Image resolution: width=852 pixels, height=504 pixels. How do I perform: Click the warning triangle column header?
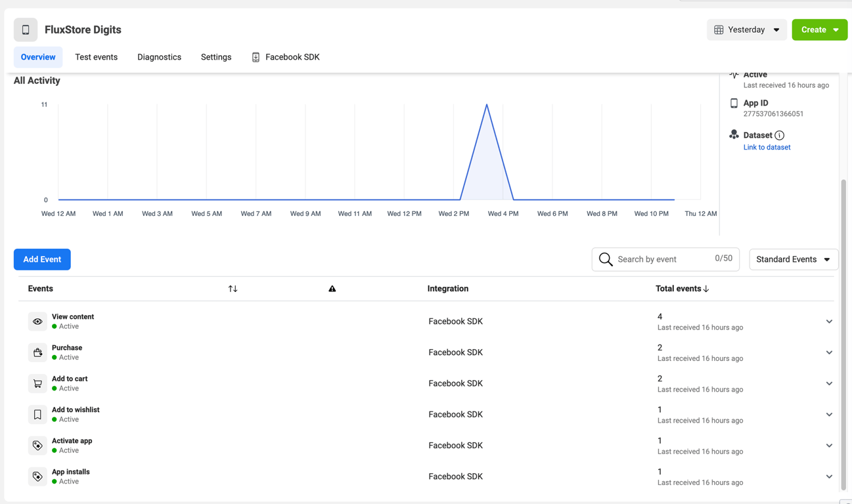332,289
